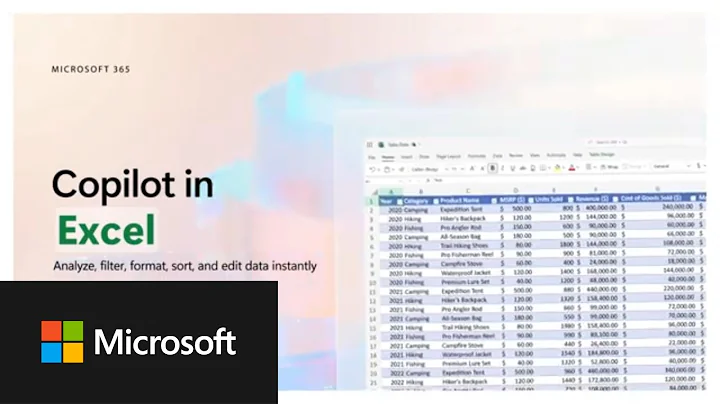Open the Category column filter dropdown
This screenshot has width=720, height=404.
point(435,201)
